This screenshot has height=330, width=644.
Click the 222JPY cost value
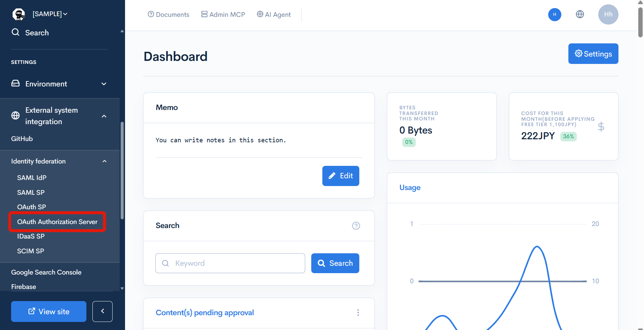tap(538, 136)
